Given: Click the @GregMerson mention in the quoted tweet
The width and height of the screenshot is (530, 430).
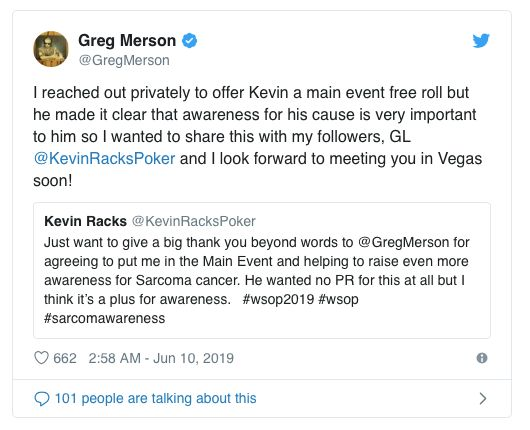Looking at the screenshot, I should click(403, 243).
